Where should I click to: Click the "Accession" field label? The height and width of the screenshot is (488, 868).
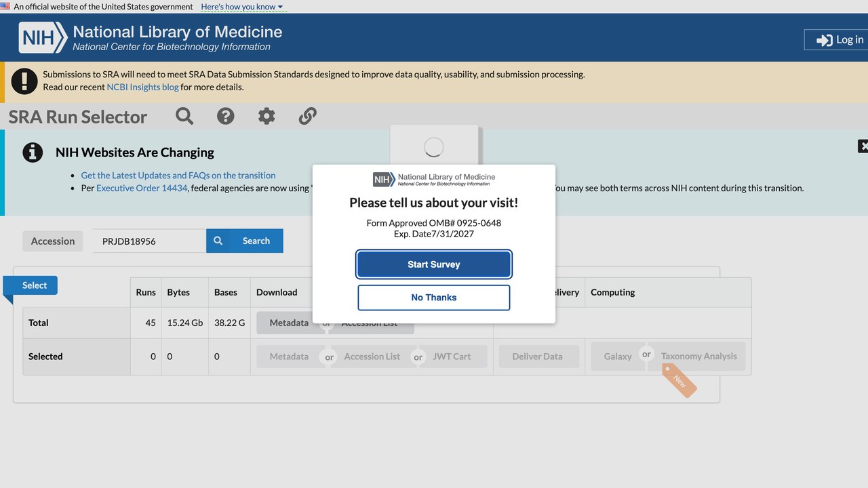point(53,241)
